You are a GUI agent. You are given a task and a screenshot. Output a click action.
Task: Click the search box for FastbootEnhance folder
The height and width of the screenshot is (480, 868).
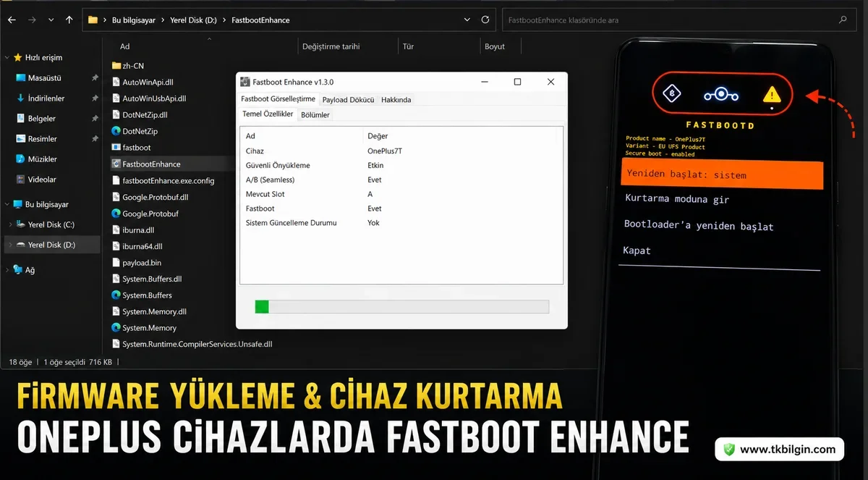click(x=680, y=20)
